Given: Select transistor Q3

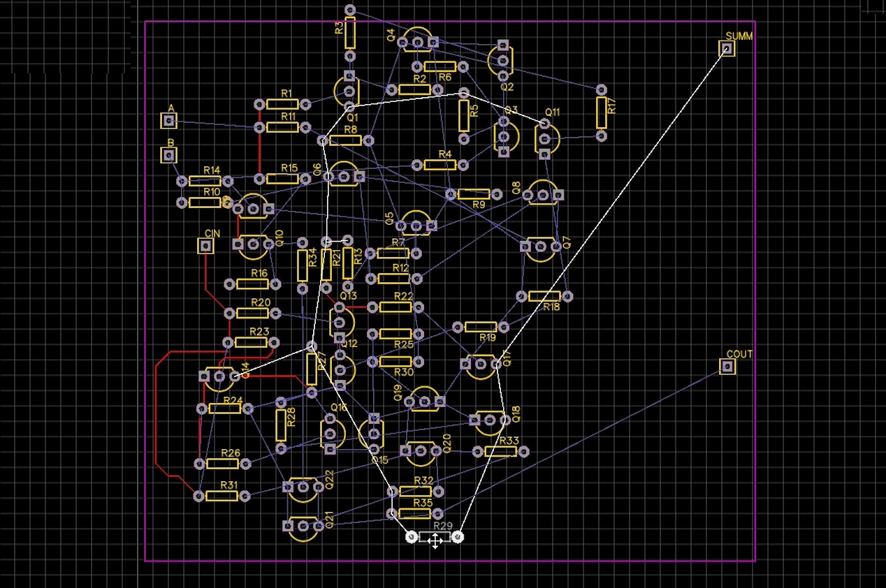Looking at the screenshot, I should point(506,135).
